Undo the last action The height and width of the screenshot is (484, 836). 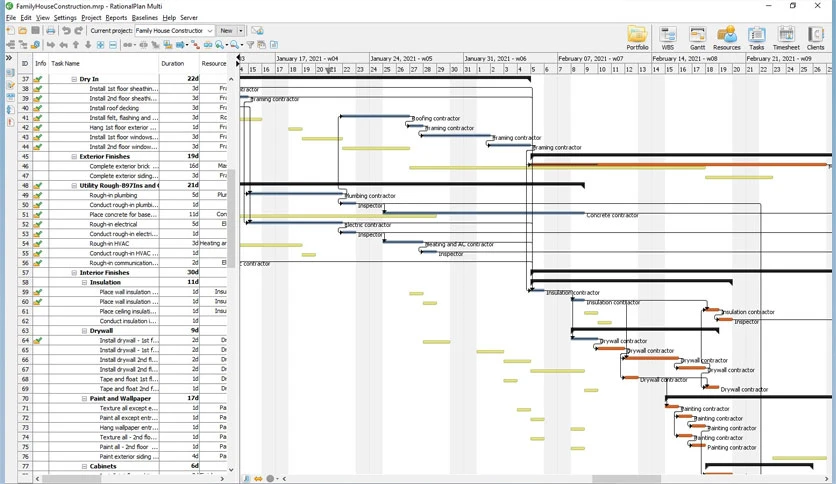coord(66,31)
